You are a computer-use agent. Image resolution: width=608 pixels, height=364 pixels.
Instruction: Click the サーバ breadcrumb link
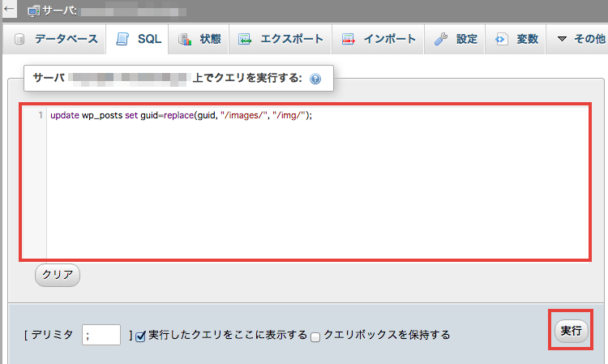(59, 11)
